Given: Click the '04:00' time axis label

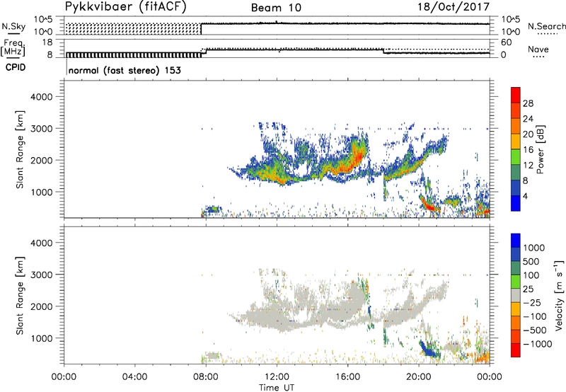Looking at the screenshot, I should point(134,377).
